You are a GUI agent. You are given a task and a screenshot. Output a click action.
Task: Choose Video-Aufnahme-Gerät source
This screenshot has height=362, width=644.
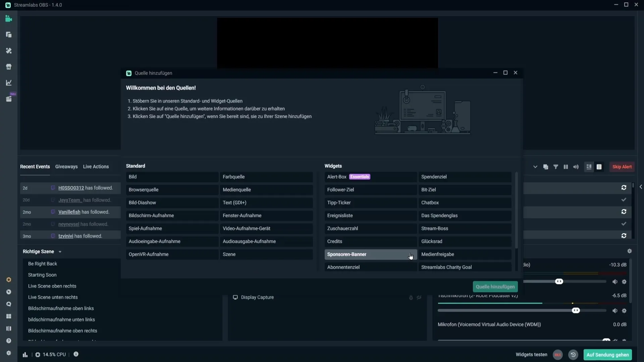(266, 229)
